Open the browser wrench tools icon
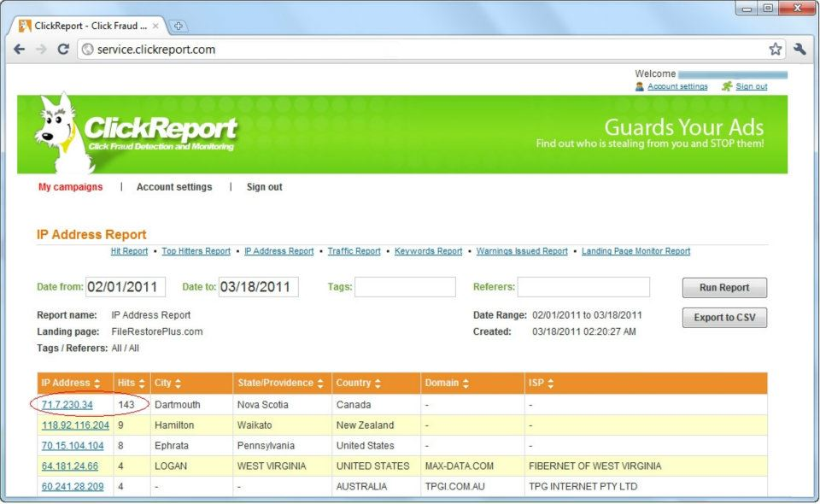Viewport: 820px width, 504px height. point(799,50)
